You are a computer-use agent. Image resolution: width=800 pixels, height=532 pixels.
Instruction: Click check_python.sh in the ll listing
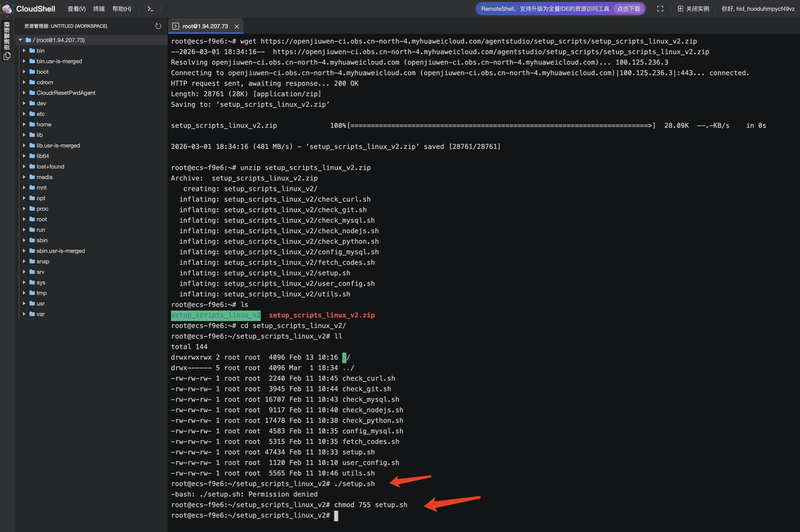pos(373,421)
